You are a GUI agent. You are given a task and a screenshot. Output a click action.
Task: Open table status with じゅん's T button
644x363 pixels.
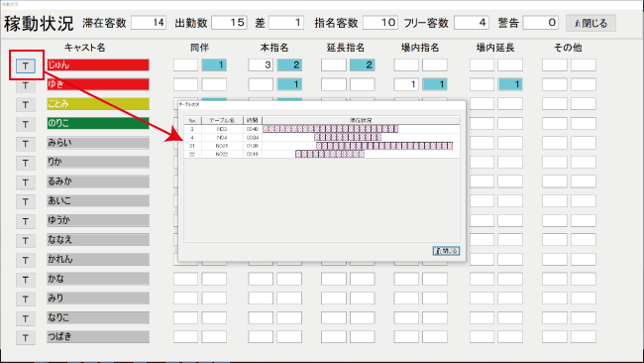pyautogui.click(x=26, y=65)
